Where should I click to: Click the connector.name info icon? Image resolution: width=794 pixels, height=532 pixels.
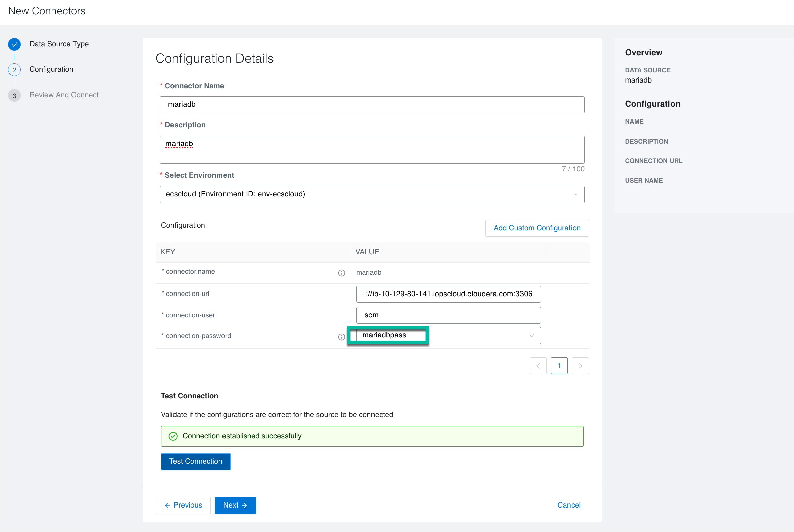point(342,273)
